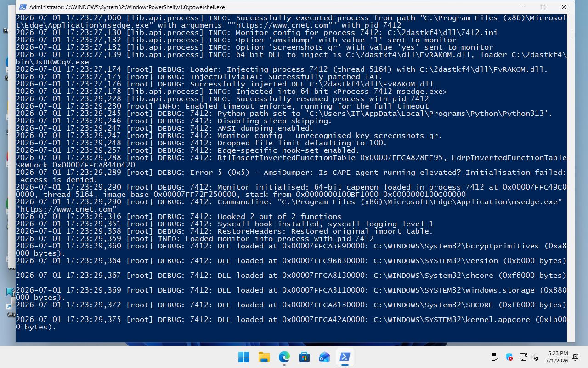
Task: Open Windows Security from the tray icon
Action: click(509, 357)
